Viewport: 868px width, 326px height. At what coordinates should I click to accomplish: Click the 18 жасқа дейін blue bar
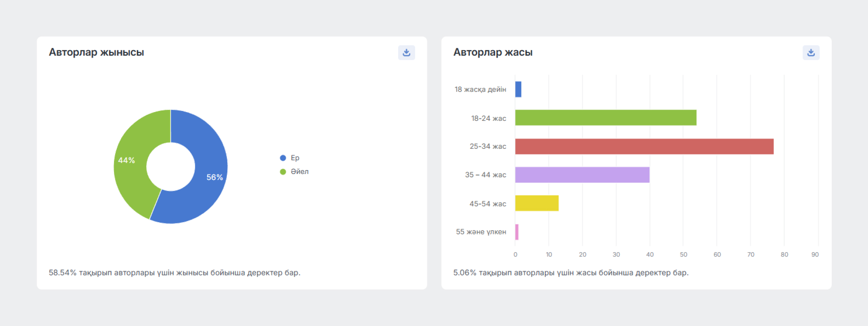click(518, 89)
